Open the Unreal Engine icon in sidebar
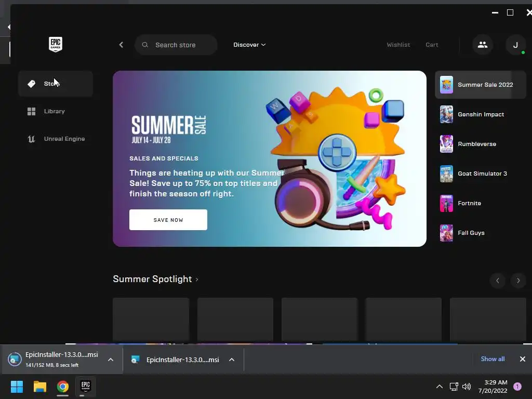The image size is (532, 399). [31, 139]
